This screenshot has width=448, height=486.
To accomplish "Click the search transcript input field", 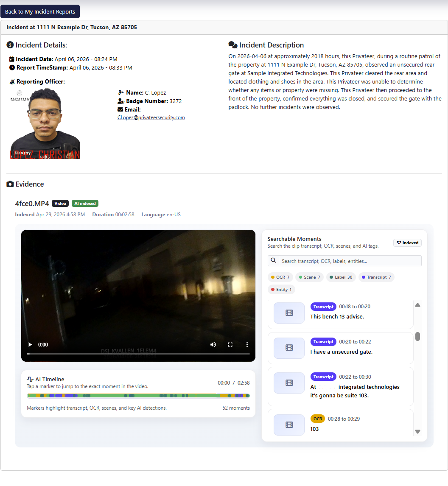I will 344,260.
